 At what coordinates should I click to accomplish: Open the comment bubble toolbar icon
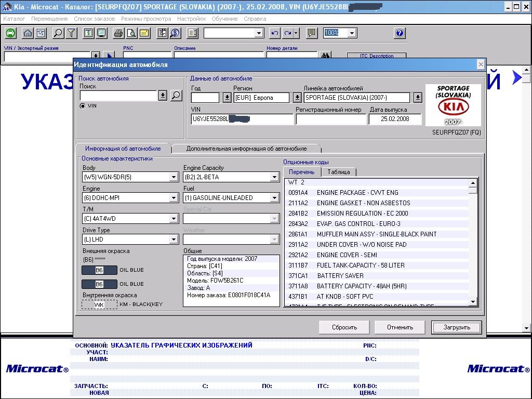[312, 33]
